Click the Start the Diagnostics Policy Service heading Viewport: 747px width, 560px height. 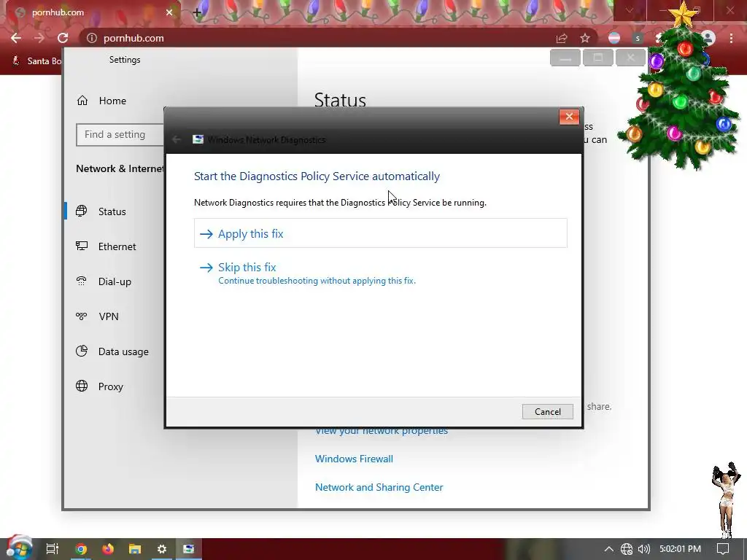coord(317,176)
